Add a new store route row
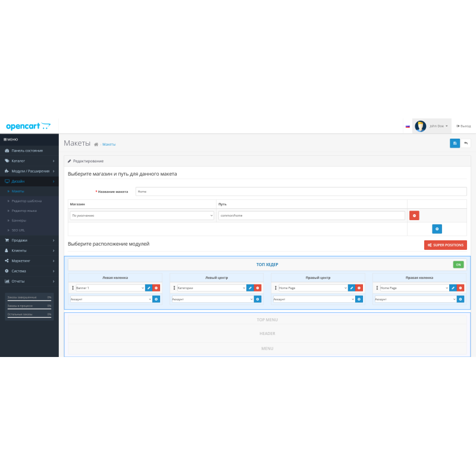Viewport: 476px width, 476px height. [x=437, y=228]
